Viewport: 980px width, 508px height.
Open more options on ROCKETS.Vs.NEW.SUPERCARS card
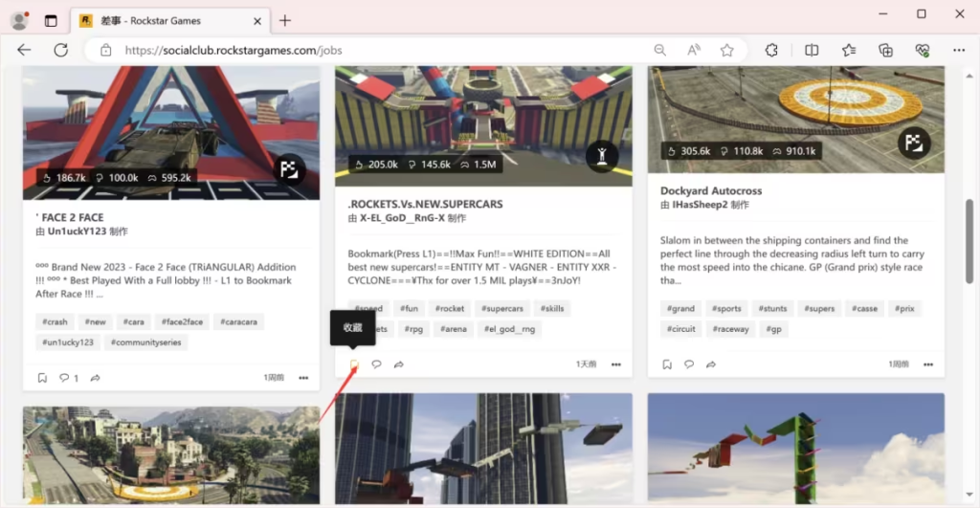[x=615, y=364]
